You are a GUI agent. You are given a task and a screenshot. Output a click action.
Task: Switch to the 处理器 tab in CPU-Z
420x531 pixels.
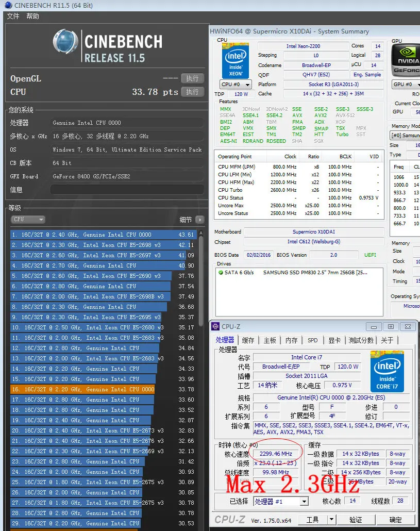[225, 340]
